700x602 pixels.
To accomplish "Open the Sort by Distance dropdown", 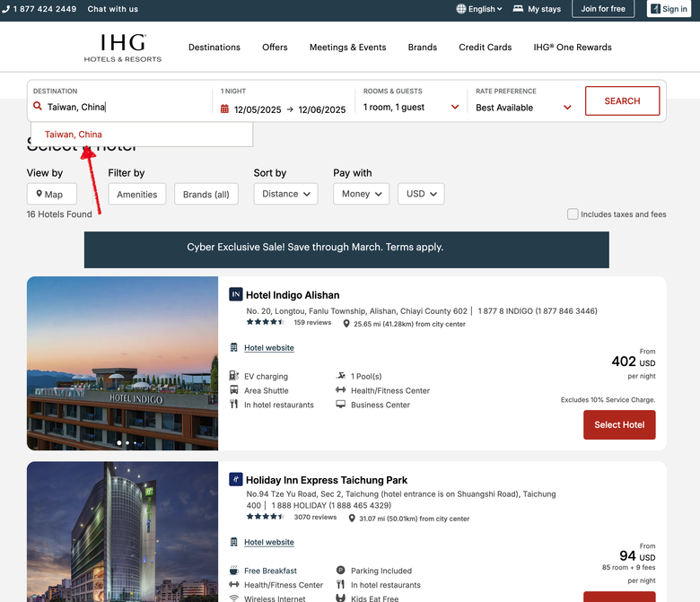I will point(285,194).
